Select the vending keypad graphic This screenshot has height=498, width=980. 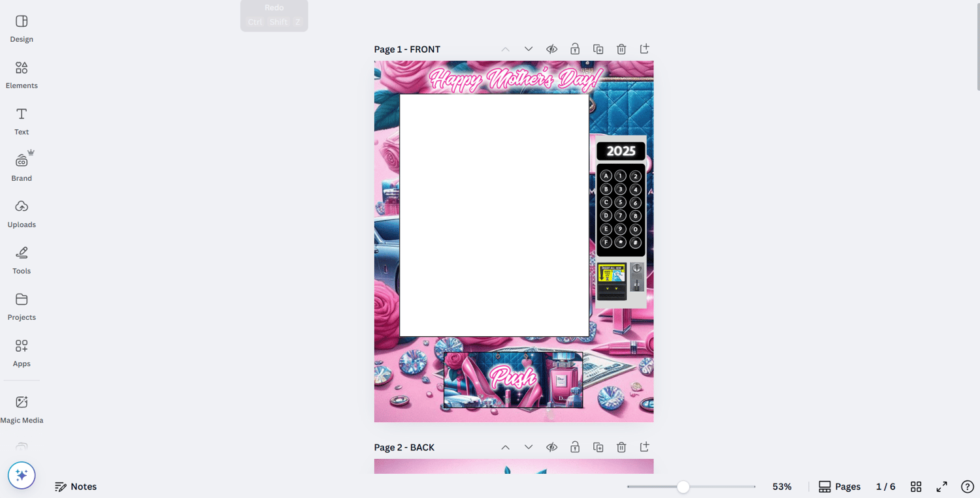coord(621,210)
